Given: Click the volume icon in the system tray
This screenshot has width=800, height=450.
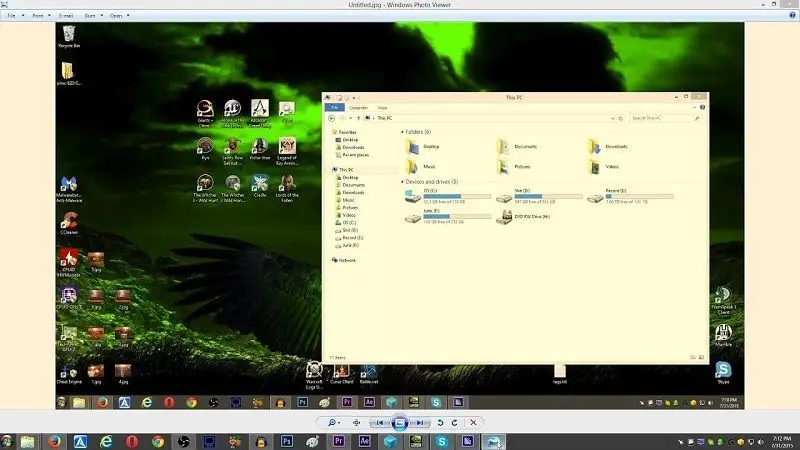Looking at the screenshot, I should [x=761, y=442].
